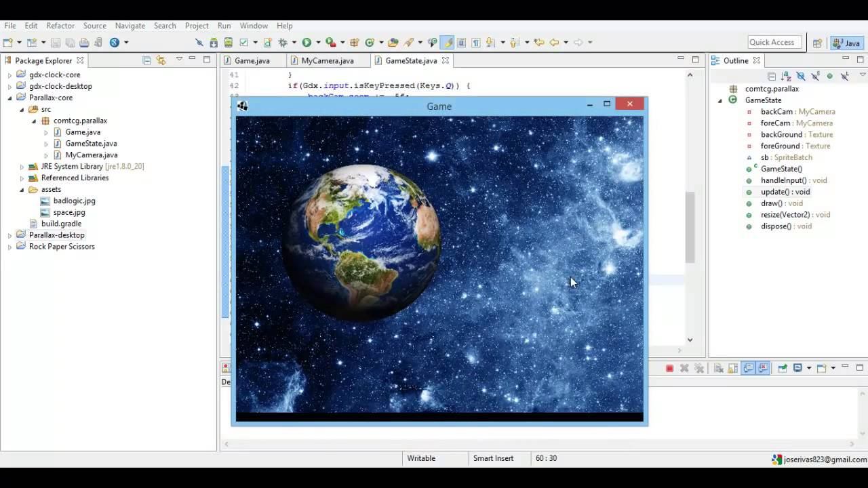Toggle Hide Fields in Outline toolbar
868x488 pixels.
pyautogui.click(x=801, y=77)
